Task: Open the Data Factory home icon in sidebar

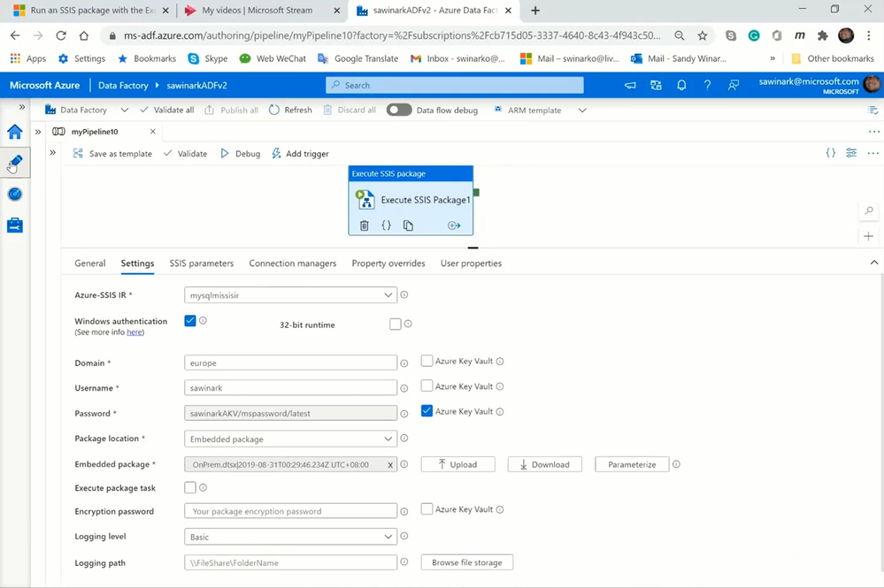Action: point(15,132)
